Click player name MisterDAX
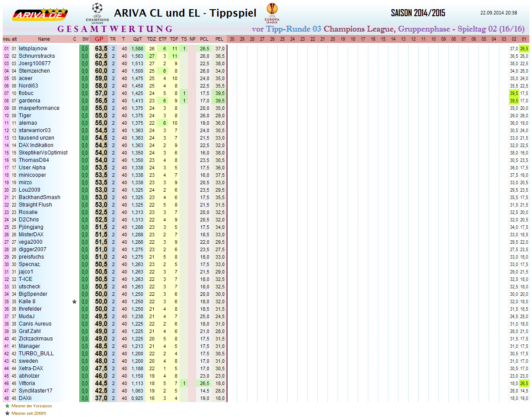 click(x=32, y=235)
